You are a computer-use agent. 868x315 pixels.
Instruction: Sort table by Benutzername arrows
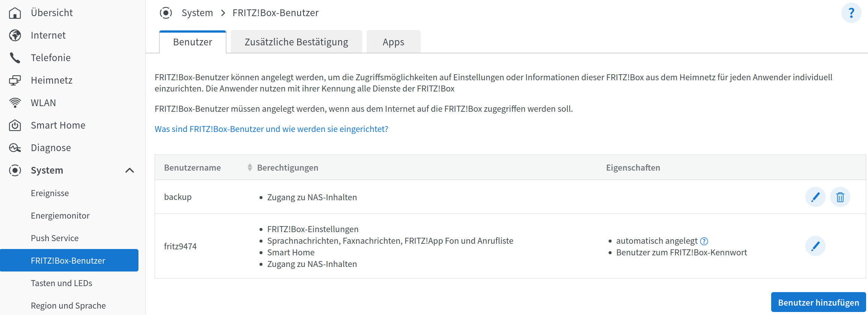point(250,167)
